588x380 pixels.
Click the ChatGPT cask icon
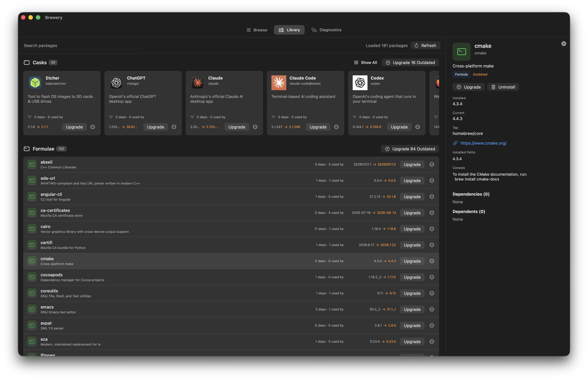click(116, 83)
